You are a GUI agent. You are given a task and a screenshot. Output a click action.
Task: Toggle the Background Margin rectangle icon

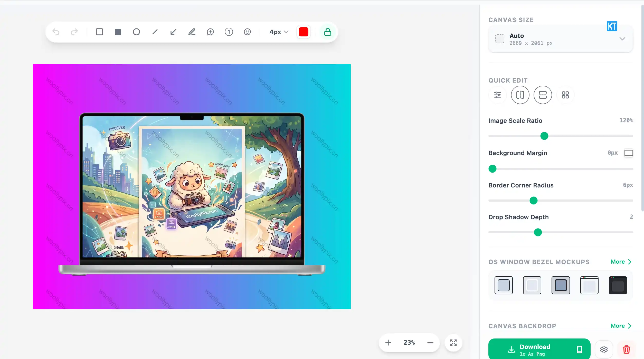629,153
